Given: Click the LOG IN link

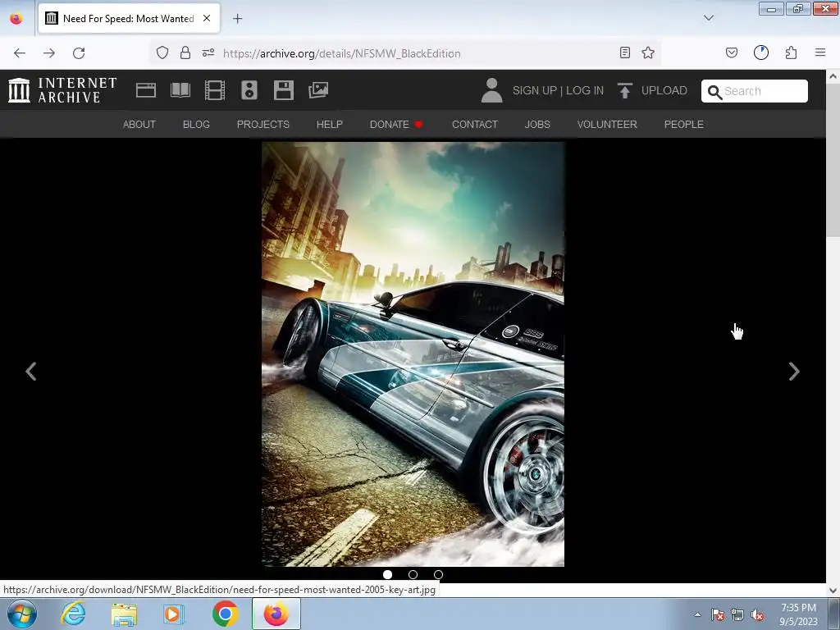Looking at the screenshot, I should [x=585, y=90].
